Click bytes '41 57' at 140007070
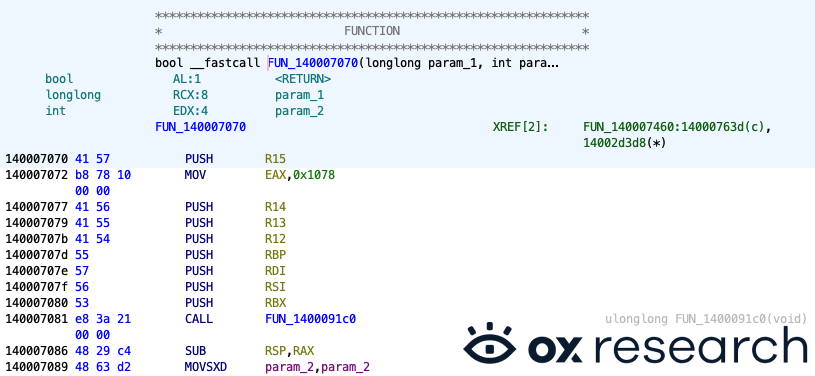 point(93,159)
